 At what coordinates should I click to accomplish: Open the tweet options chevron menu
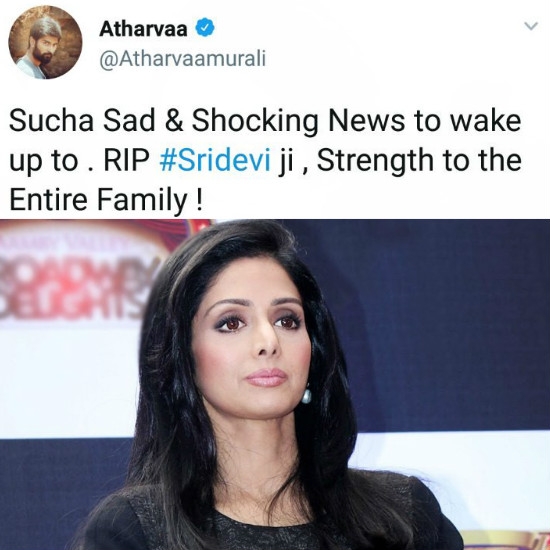tap(531, 26)
